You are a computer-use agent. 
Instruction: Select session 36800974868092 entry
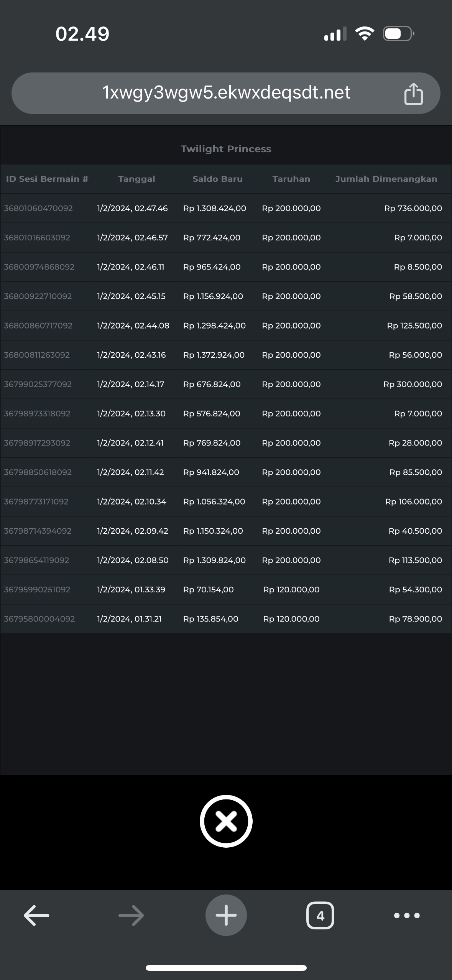click(x=39, y=267)
